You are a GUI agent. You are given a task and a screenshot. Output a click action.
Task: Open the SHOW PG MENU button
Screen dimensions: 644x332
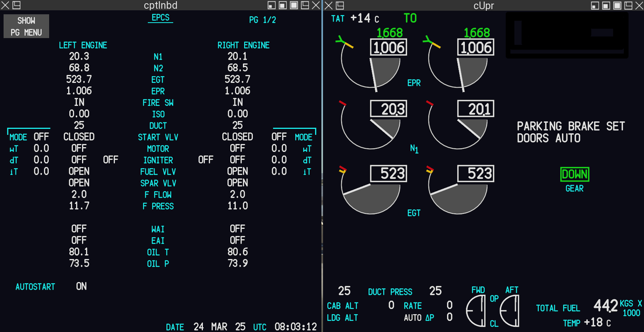point(26,26)
